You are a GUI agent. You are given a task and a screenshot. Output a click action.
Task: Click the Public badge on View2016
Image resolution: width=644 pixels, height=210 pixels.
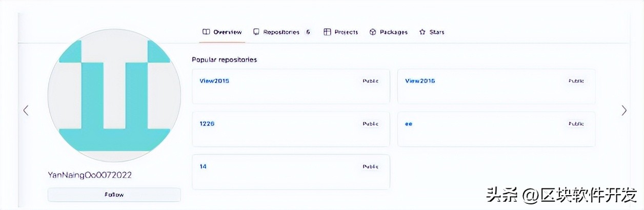tap(576, 81)
